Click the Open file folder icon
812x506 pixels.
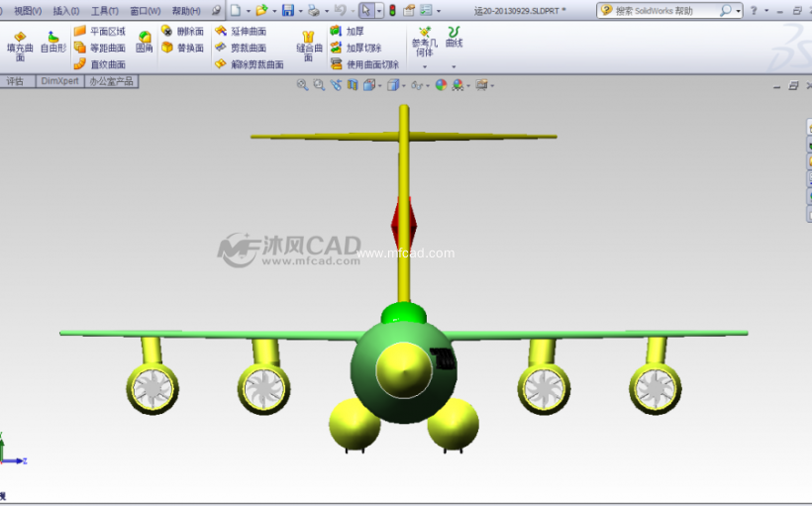261,10
